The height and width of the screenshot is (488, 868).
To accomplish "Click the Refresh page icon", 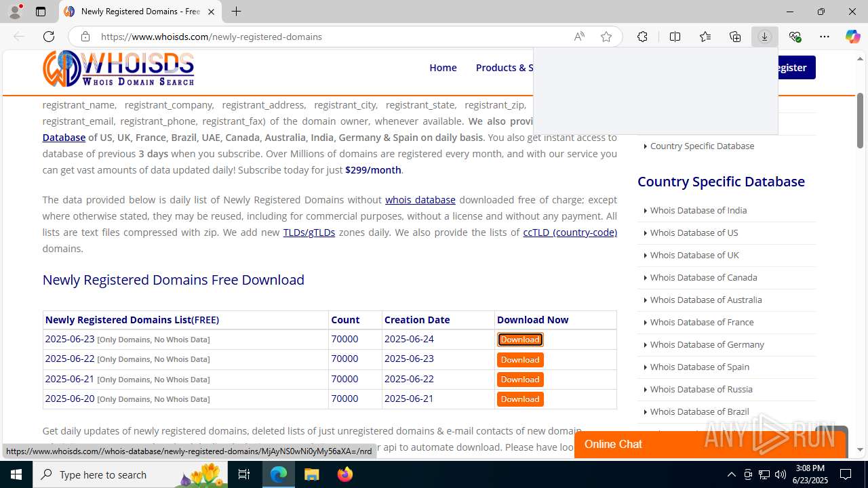I will pyautogui.click(x=49, y=37).
